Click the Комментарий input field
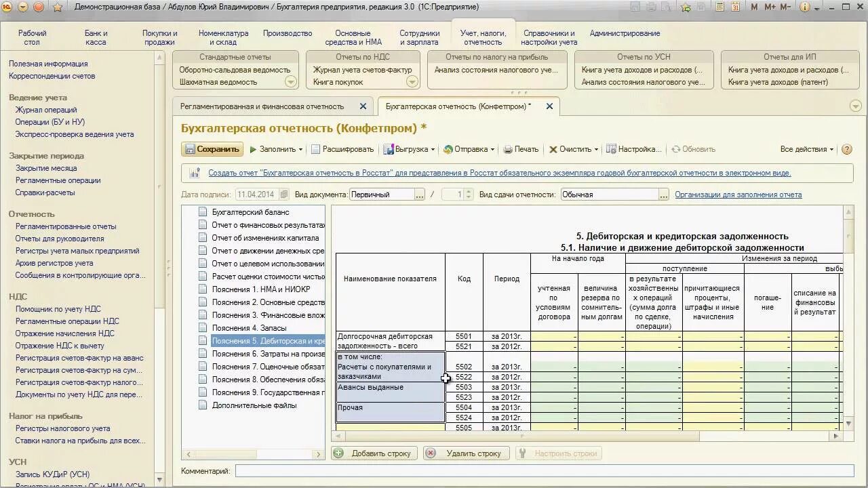Image resolution: width=868 pixels, height=488 pixels. pyautogui.click(x=545, y=470)
